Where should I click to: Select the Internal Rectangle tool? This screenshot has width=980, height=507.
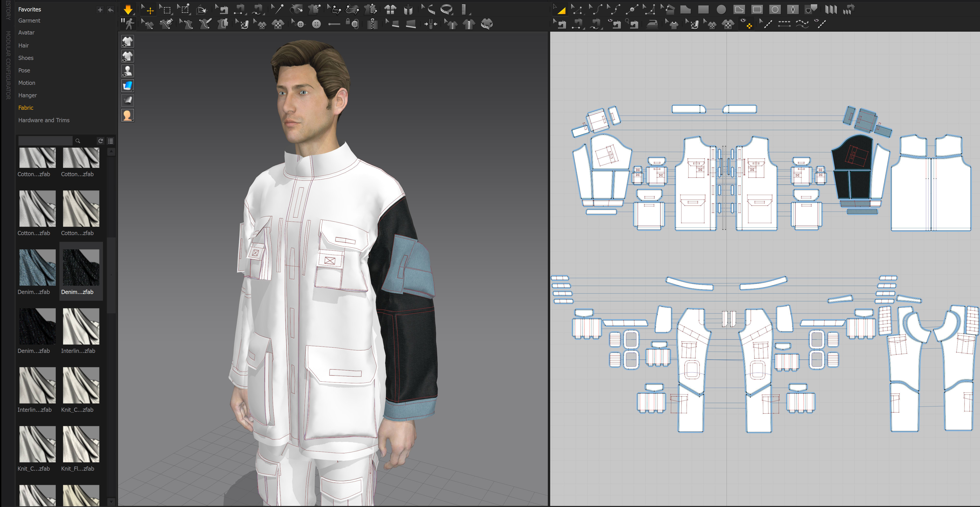pyautogui.click(x=757, y=10)
